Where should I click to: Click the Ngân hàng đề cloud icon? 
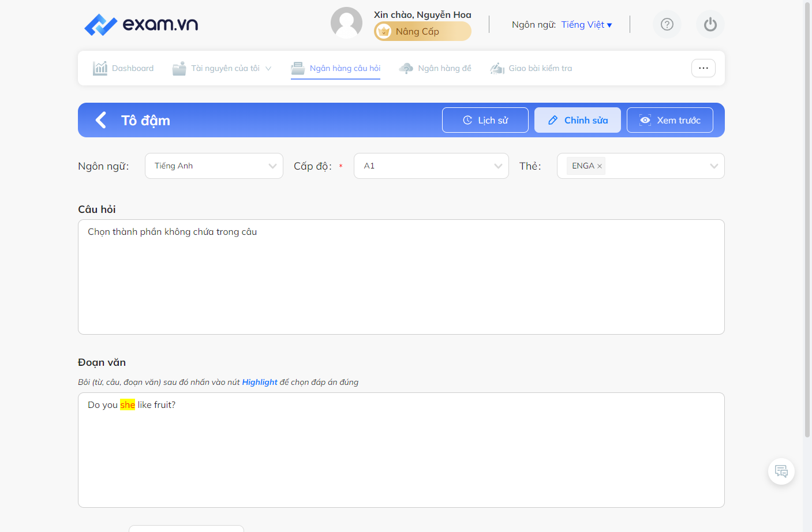406,68
